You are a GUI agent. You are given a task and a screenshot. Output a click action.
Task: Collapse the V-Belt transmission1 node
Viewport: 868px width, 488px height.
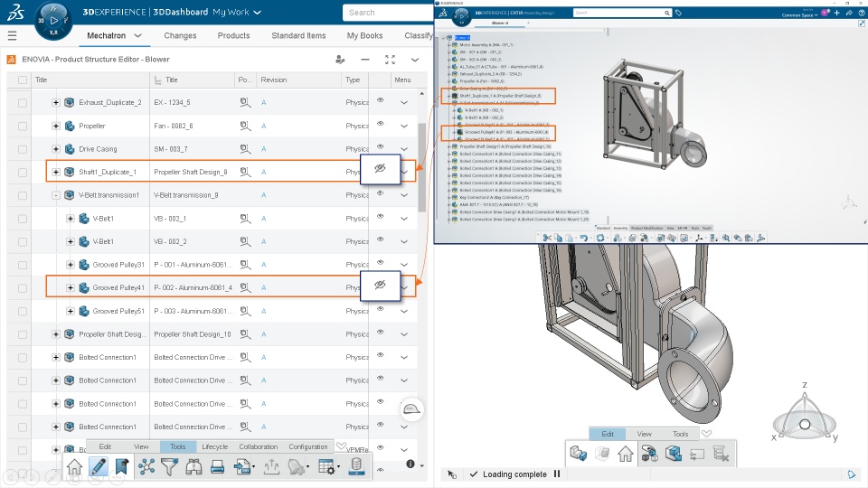(x=56, y=195)
